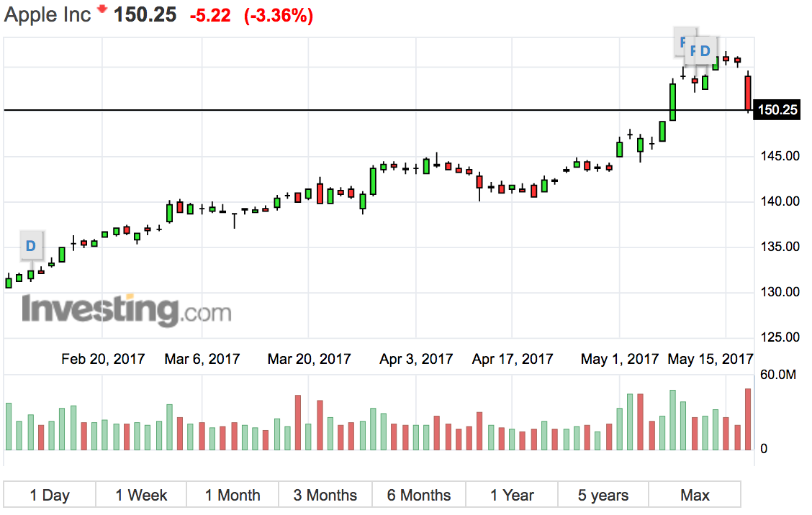Click the -3.36% change percentage
The height and width of the screenshot is (515, 812).
(x=279, y=16)
